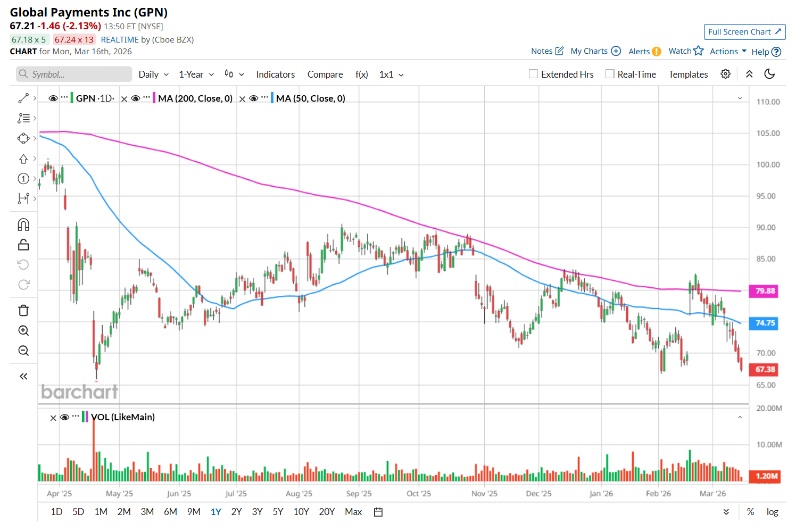Hide the MA 200 indicator via eye icon

click(x=136, y=98)
